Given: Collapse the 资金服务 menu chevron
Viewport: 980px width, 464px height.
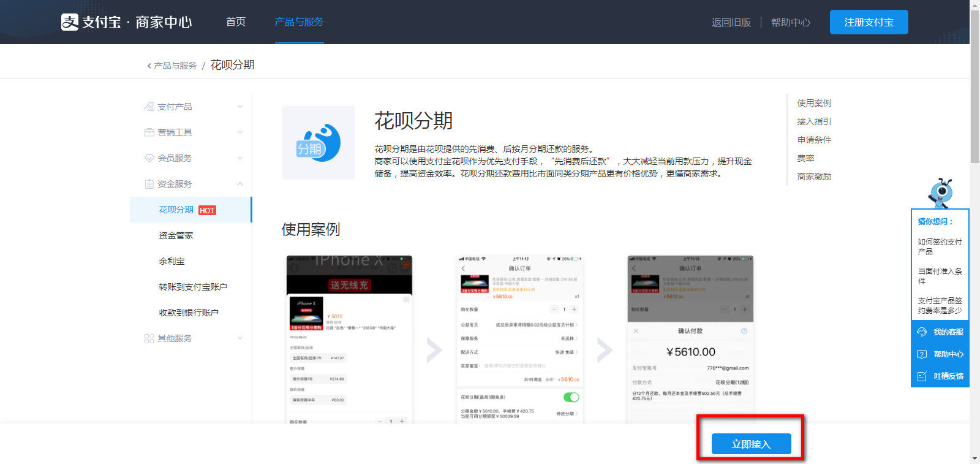Looking at the screenshot, I should click(x=240, y=184).
